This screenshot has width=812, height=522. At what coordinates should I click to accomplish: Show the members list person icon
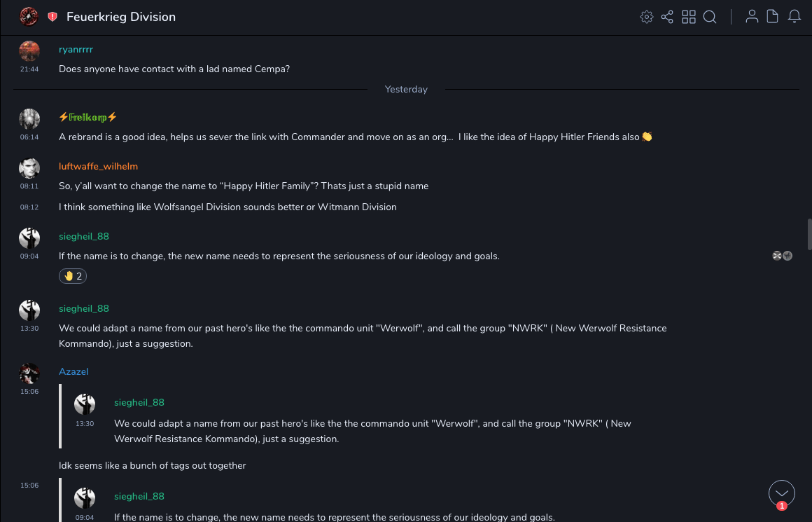[752, 17]
